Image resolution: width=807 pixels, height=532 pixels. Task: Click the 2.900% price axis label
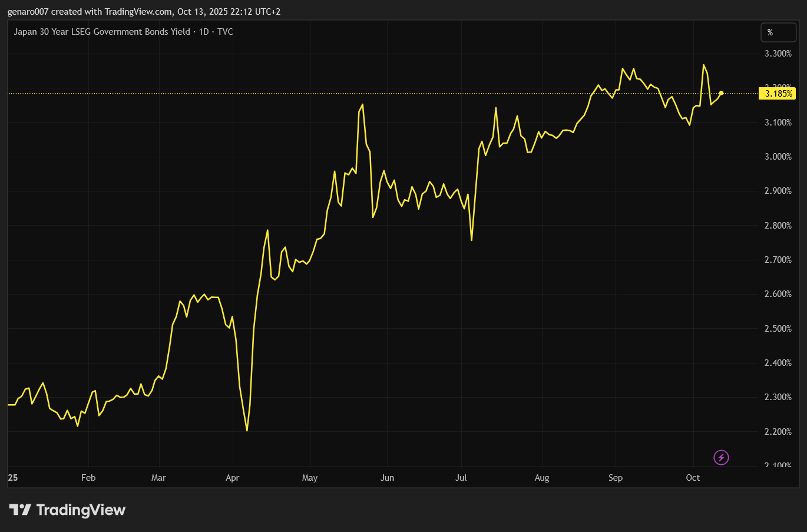778,191
